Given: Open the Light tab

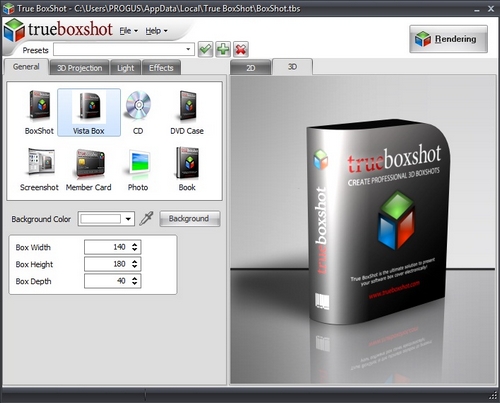Looking at the screenshot, I should 126,68.
